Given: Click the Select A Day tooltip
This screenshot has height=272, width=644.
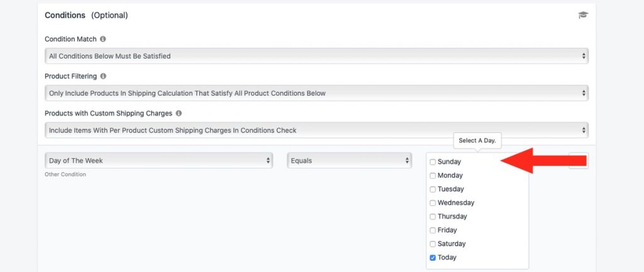Looking at the screenshot, I should 477,141.
